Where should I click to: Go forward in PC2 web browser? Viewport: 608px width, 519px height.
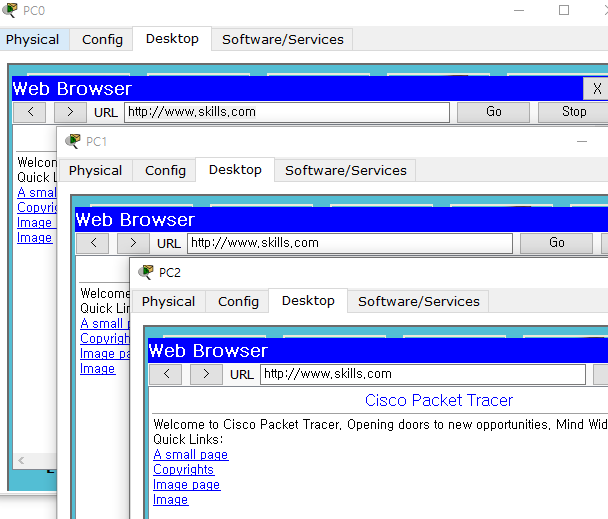pyautogui.click(x=206, y=374)
